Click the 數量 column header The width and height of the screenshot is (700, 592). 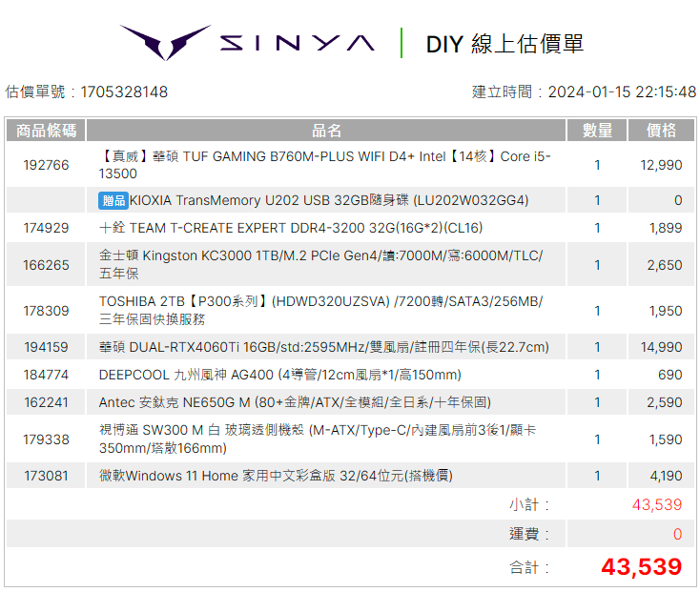597,131
